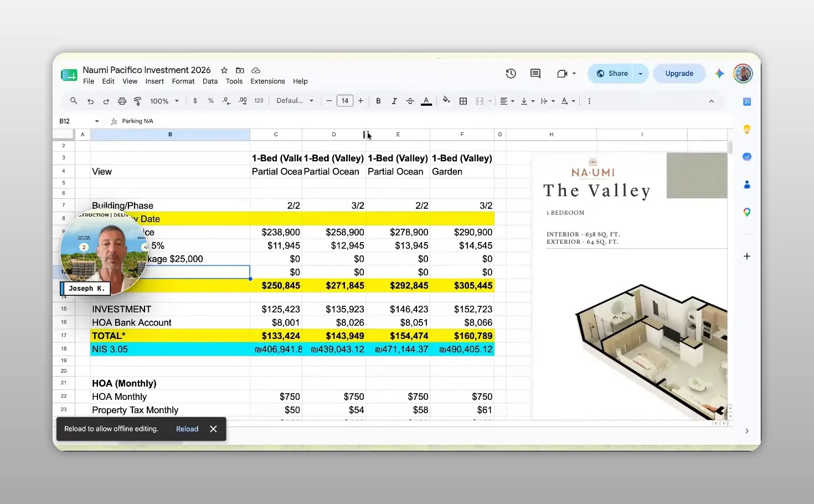
Task: Open the Google Sheets home icon
Action: coord(69,75)
